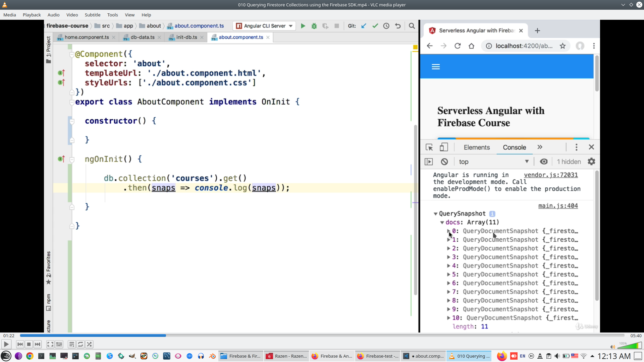
Task: Seek on the video progress bar
Action: pos(322,336)
